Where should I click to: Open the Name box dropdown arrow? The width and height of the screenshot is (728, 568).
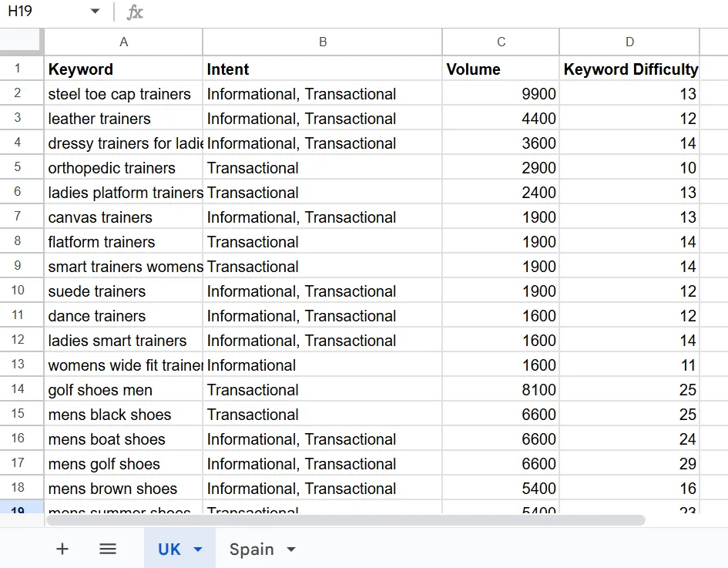pos(96,11)
